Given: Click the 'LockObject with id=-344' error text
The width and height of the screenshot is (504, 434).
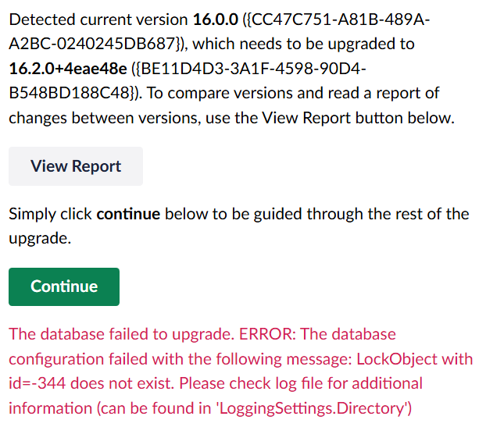Looking at the screenshot, I should tap(406, 359).
